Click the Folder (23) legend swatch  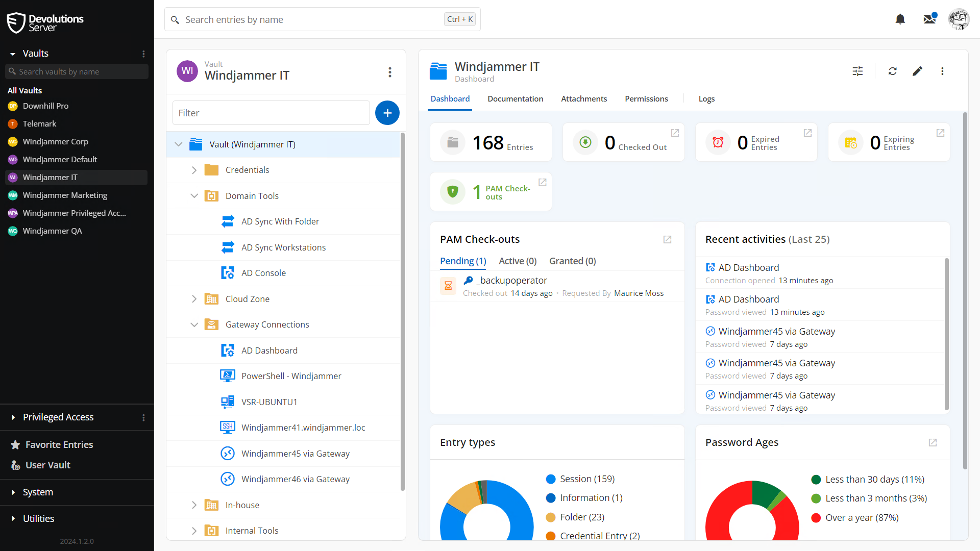click(x=551, y=517)
